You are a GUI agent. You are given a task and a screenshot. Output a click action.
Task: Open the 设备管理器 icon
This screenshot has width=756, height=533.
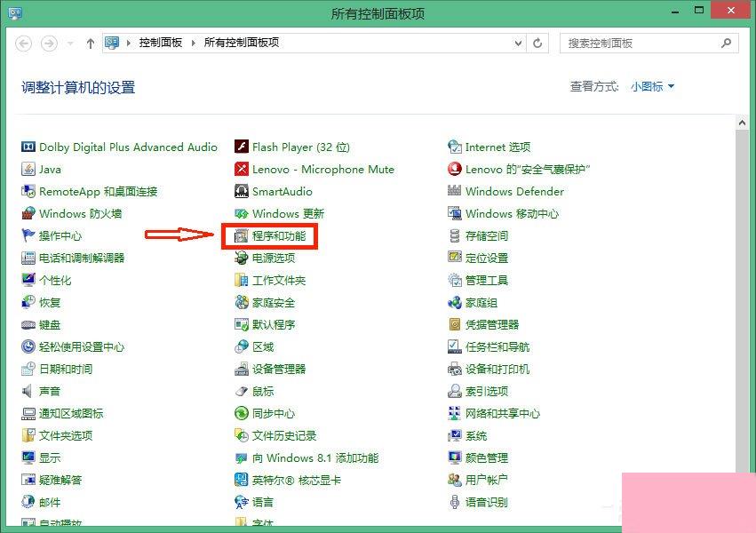[x=241, y=370]
